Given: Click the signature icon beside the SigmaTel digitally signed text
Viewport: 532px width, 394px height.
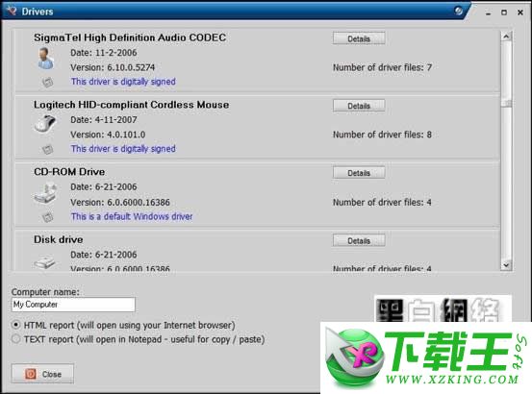Looking at the screenshot, I should (x=47, y=82).
